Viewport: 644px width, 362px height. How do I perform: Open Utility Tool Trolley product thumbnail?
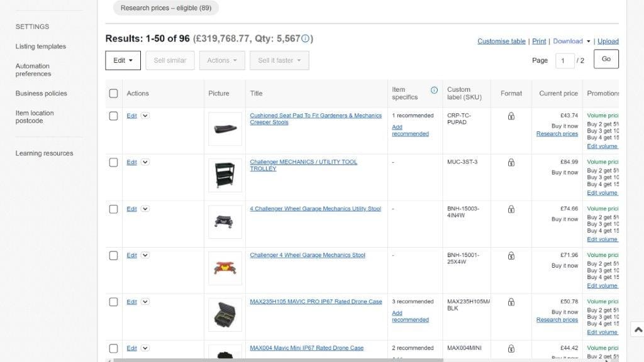[x=225, y=175]
